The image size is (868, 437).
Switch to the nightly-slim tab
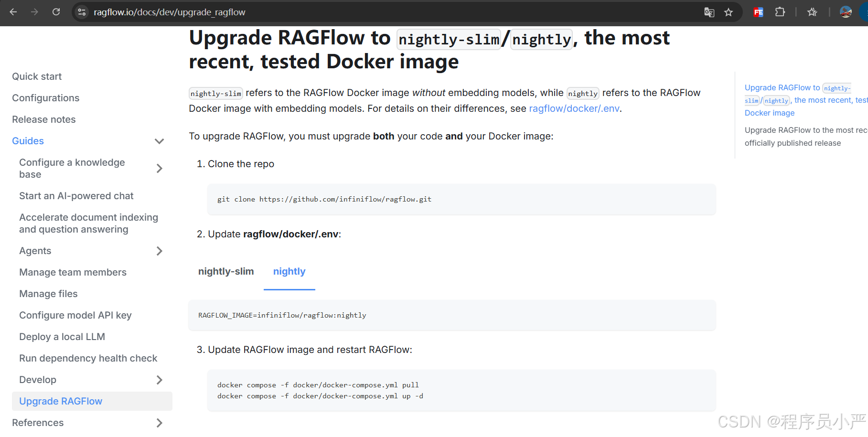(226, 271)
